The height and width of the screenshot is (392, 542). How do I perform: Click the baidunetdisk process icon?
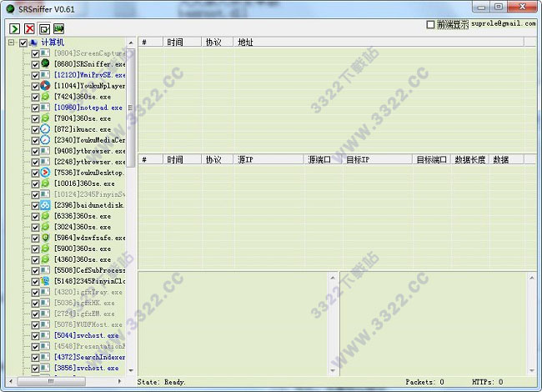[45, 205]
